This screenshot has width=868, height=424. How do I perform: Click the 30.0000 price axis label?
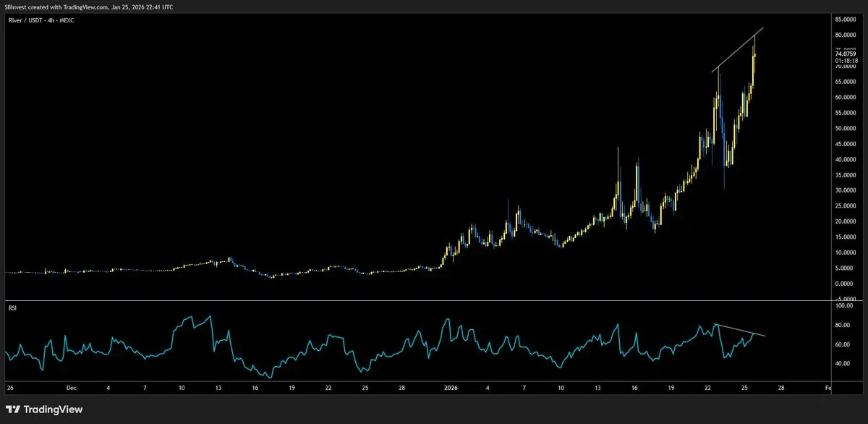pos(846,190)
